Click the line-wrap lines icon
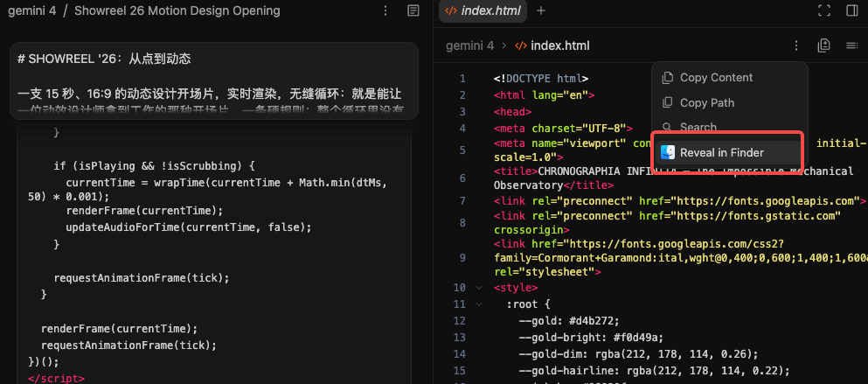 [x=852, y=45]
